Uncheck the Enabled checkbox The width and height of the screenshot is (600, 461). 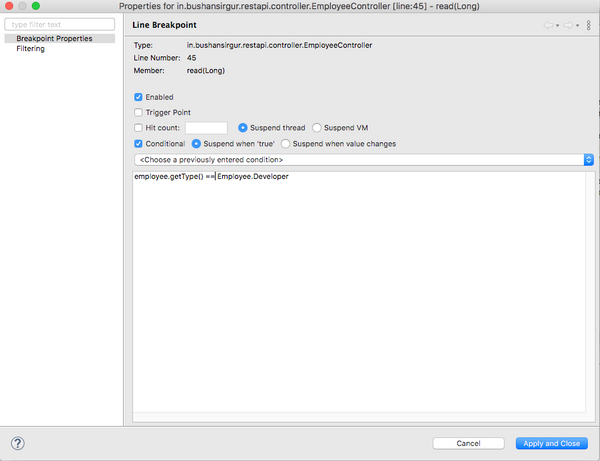pyautogui.click(x=139, y=97)
